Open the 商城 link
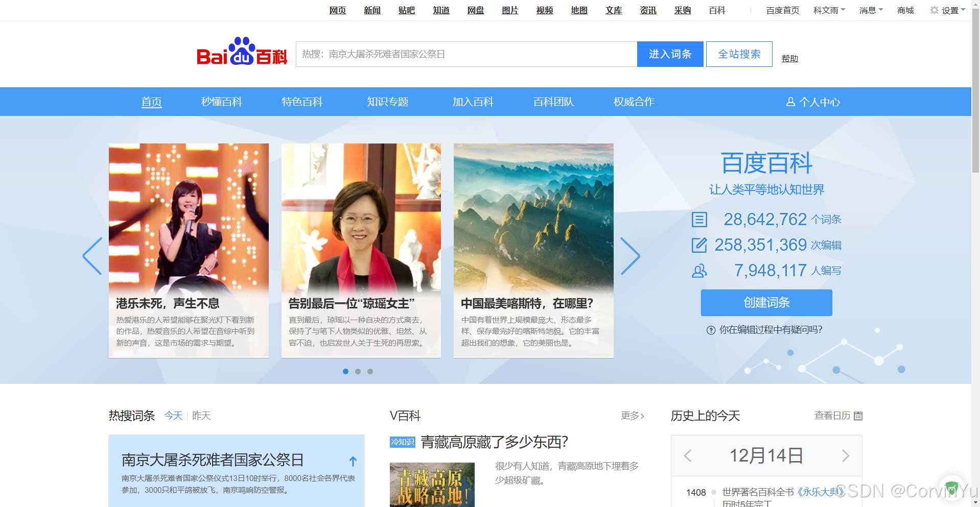The width and height of the screenshot is (980, 507). tap(905, 10)
